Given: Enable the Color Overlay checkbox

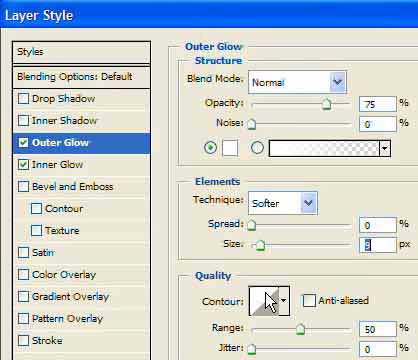Looking at the screenshot, I should pos(23,274).
